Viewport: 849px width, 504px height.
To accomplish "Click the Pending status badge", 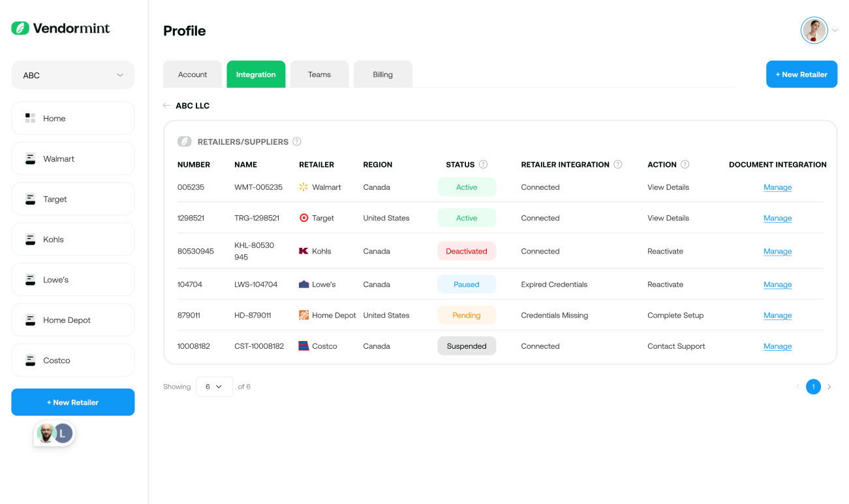I will (467, 315).
